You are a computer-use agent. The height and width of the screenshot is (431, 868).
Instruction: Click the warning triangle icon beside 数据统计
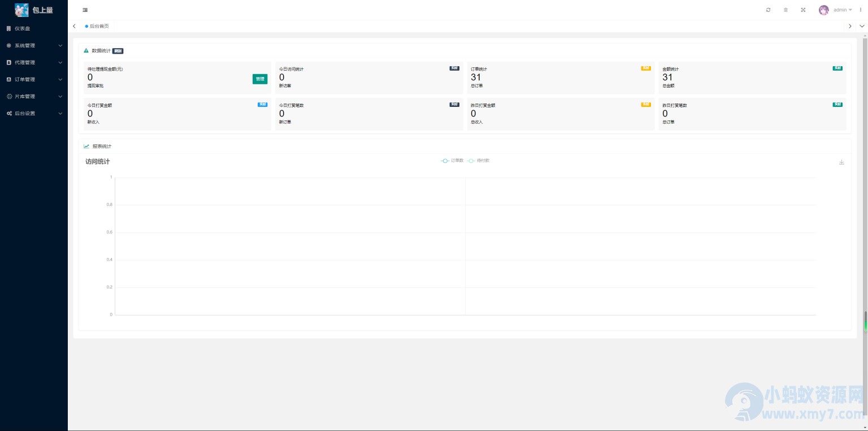[x=86, y=50]
